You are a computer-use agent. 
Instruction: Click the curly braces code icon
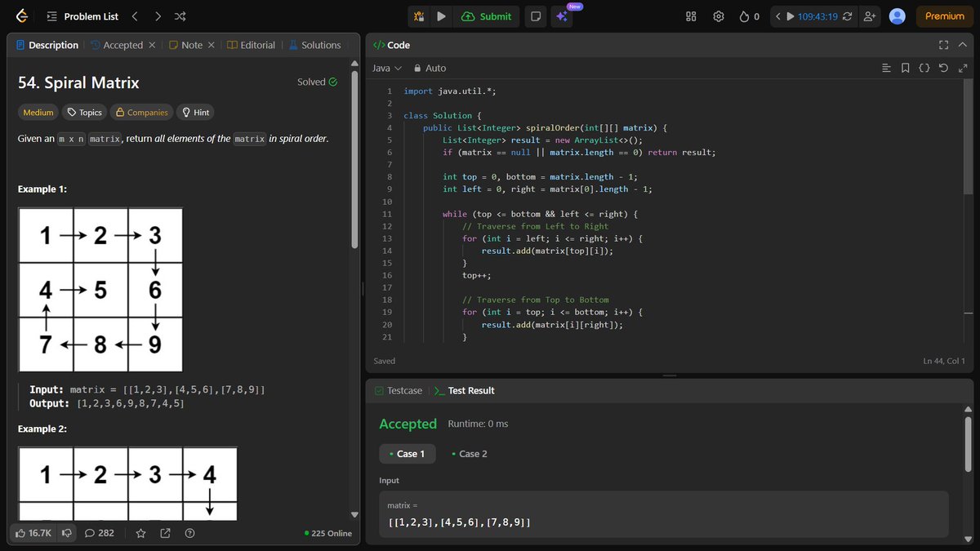click(x=924, y=69)
